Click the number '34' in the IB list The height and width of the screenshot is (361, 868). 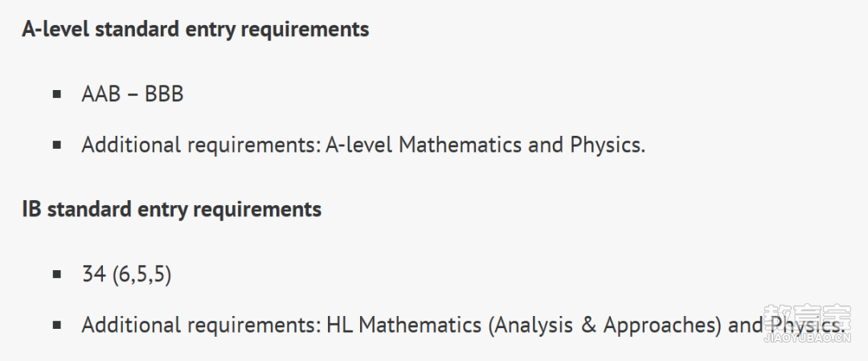click(x=94, y=273)
